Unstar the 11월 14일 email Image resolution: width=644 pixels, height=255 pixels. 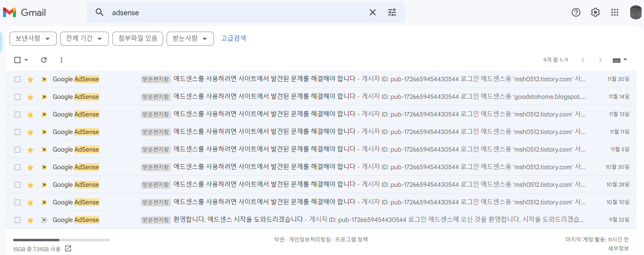[x=30, y=97]
